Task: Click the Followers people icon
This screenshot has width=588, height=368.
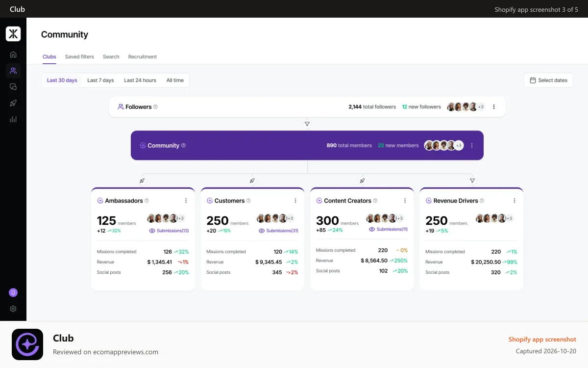Action: [121, 106]
